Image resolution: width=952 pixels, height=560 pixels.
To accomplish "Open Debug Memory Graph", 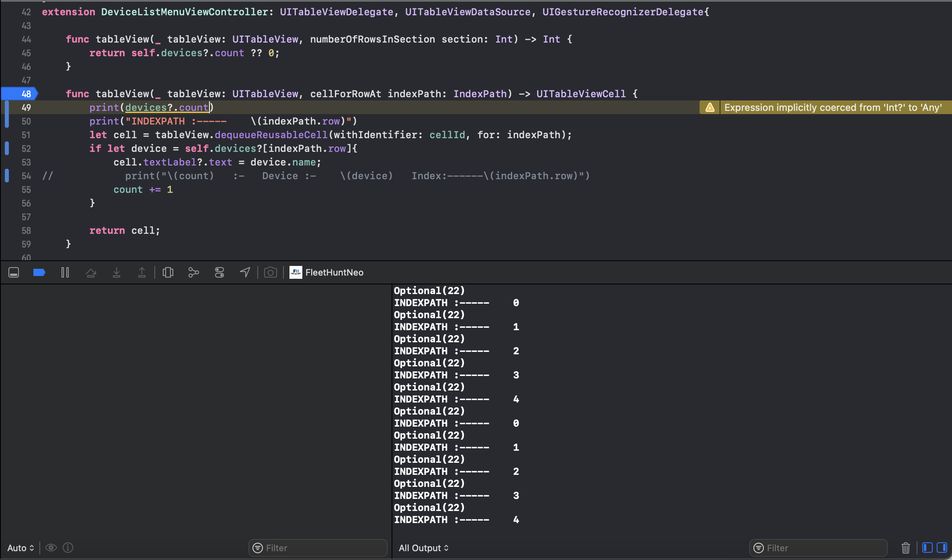I will [194, 272].
